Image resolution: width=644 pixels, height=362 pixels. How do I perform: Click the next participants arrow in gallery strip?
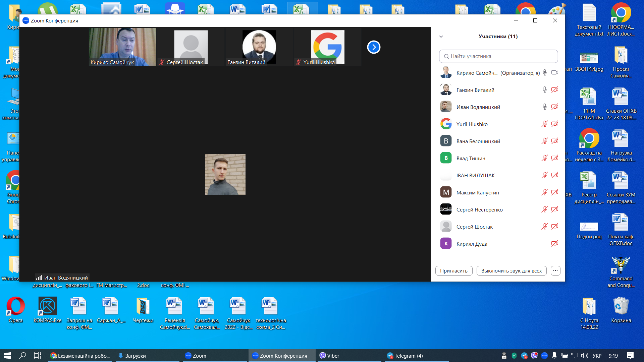coord(374,47)
